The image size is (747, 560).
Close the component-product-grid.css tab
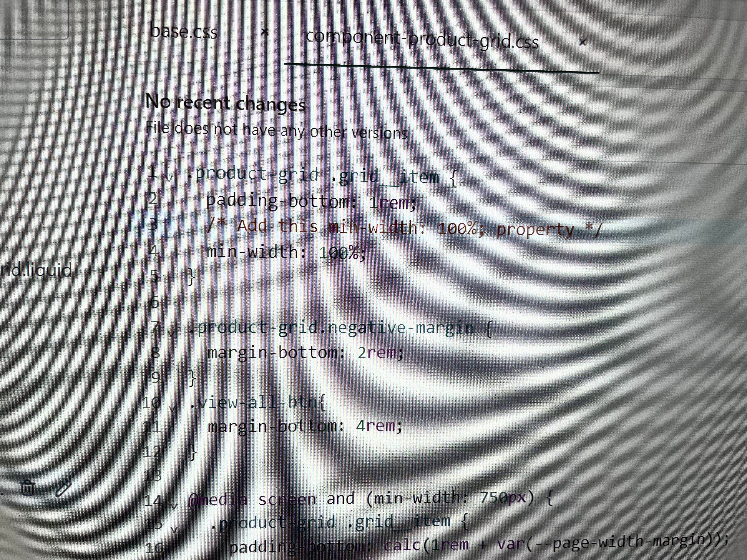(582, 42)
